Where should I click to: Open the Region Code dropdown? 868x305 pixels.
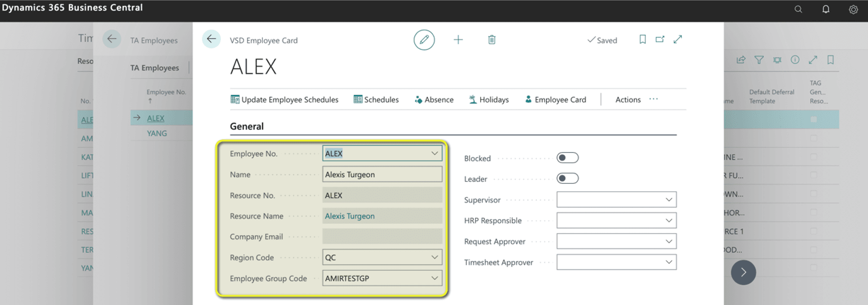[434, 257]
